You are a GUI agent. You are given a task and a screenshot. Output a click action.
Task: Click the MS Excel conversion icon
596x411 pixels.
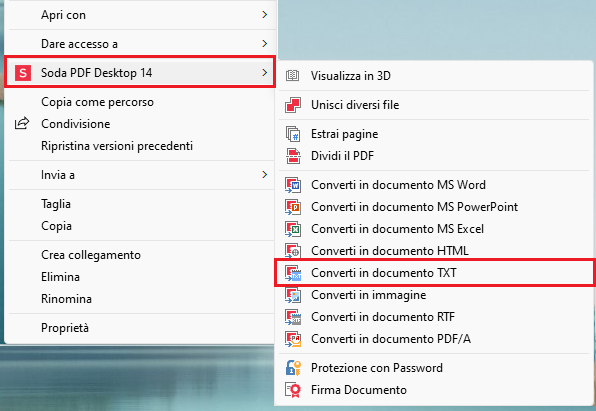[x=293, y=229]
